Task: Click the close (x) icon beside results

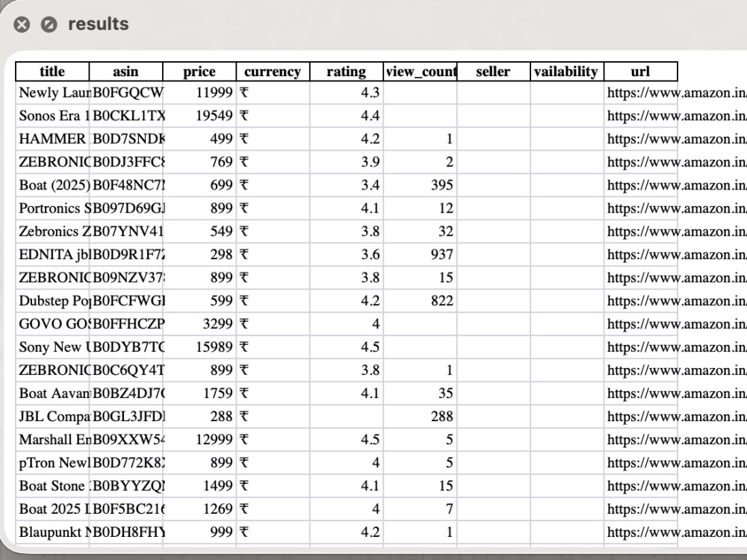Action: click(22, 25)
